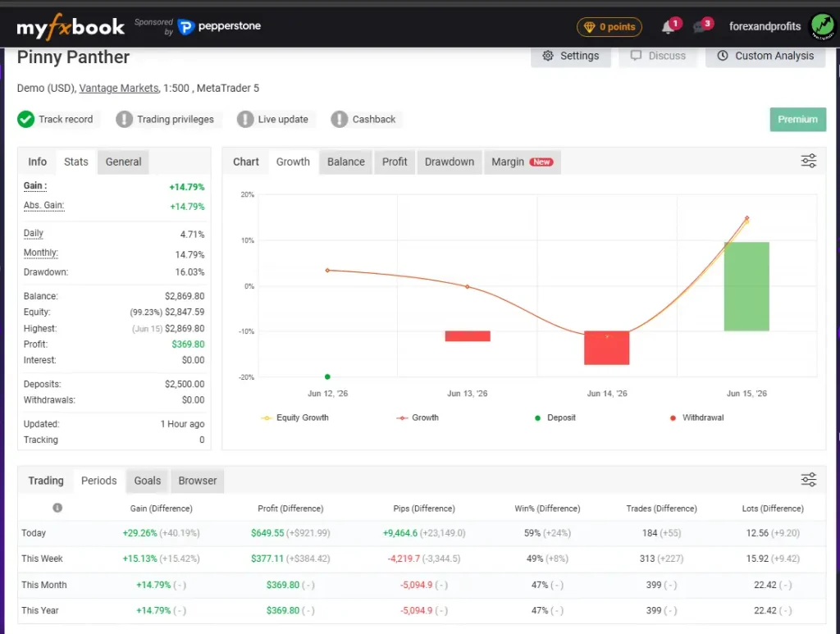Open the Trading table filter options icon
Screen dimensions: 840x634
tap(808, 479)
